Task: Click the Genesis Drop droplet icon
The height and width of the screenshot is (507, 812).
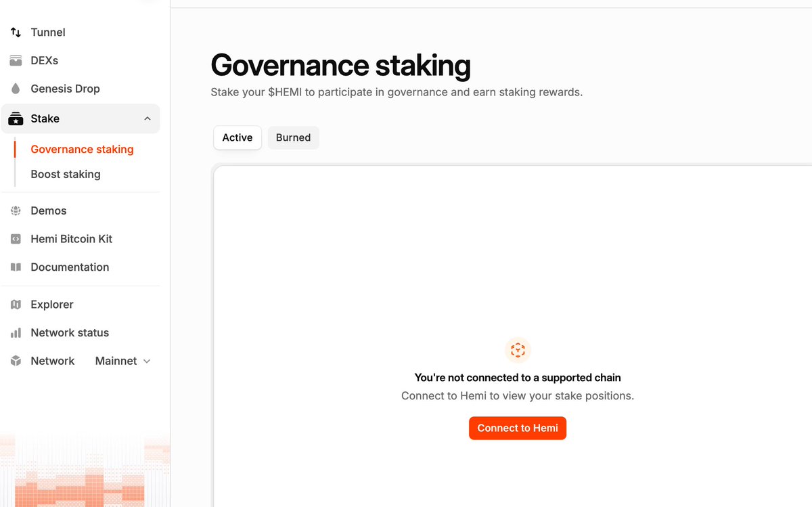Action: [x=16, y=89]
